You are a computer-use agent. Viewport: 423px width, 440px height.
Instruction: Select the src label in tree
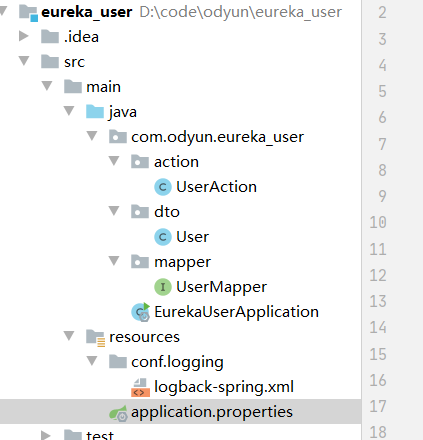pos(74,62)
